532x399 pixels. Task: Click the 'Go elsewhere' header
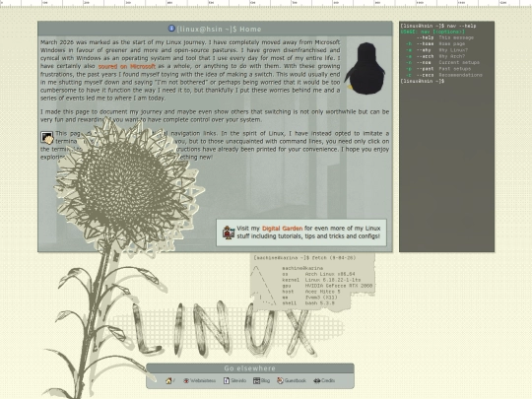click(249, 368)
